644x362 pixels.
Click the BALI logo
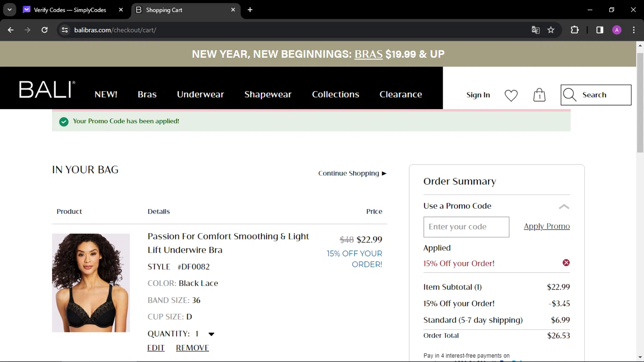click(47, 90)
